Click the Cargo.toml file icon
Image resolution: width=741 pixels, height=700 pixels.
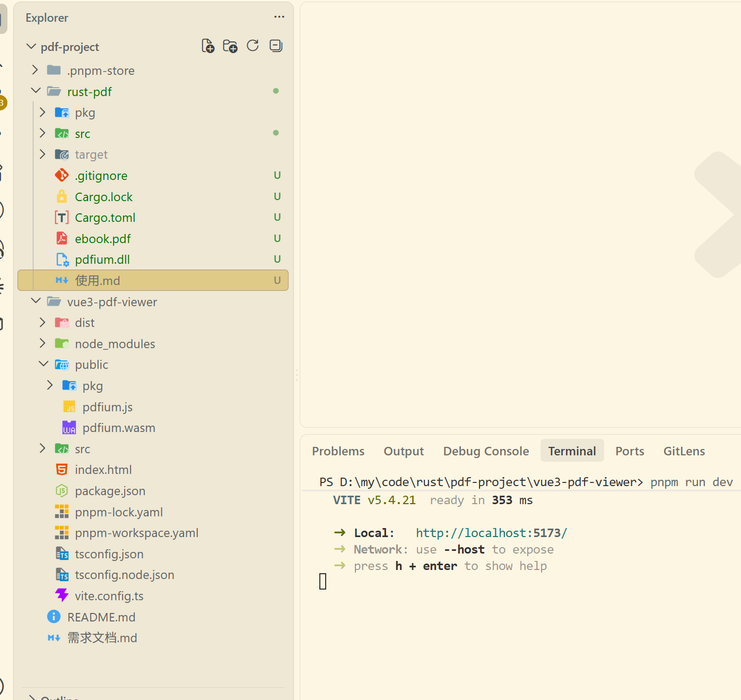(62, 218)
